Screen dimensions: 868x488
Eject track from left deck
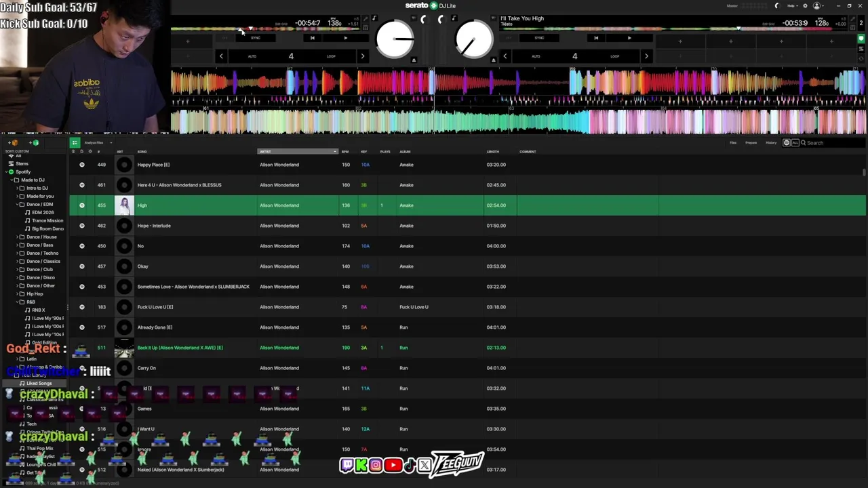414,60
